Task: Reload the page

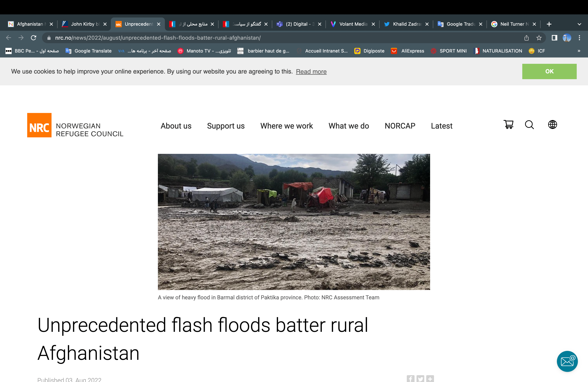Action: point(34,38)
